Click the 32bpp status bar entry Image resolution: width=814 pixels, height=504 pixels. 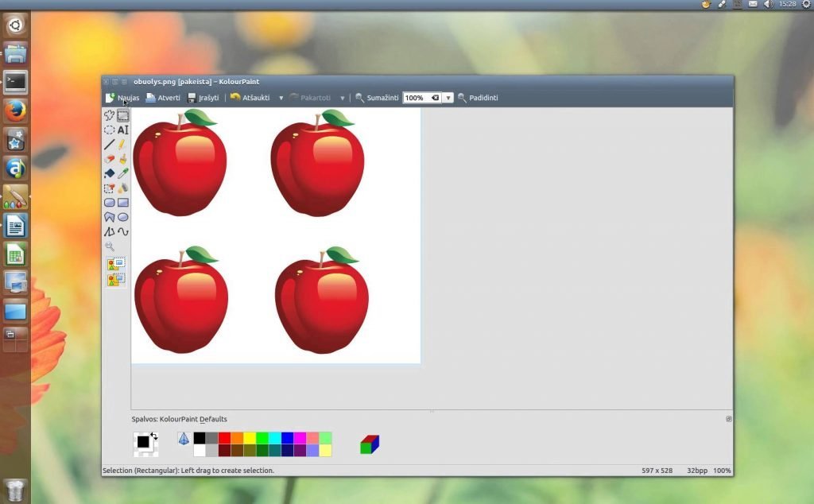coord(696,471)
